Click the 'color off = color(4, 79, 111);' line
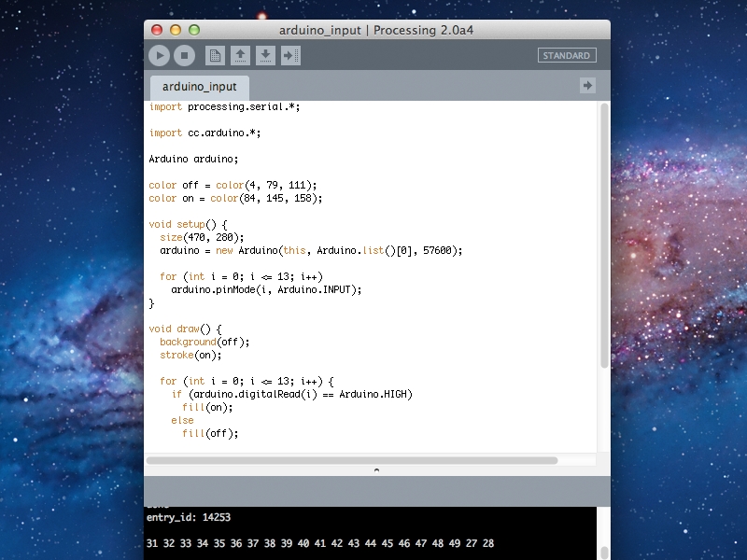 tap(233, 185)
